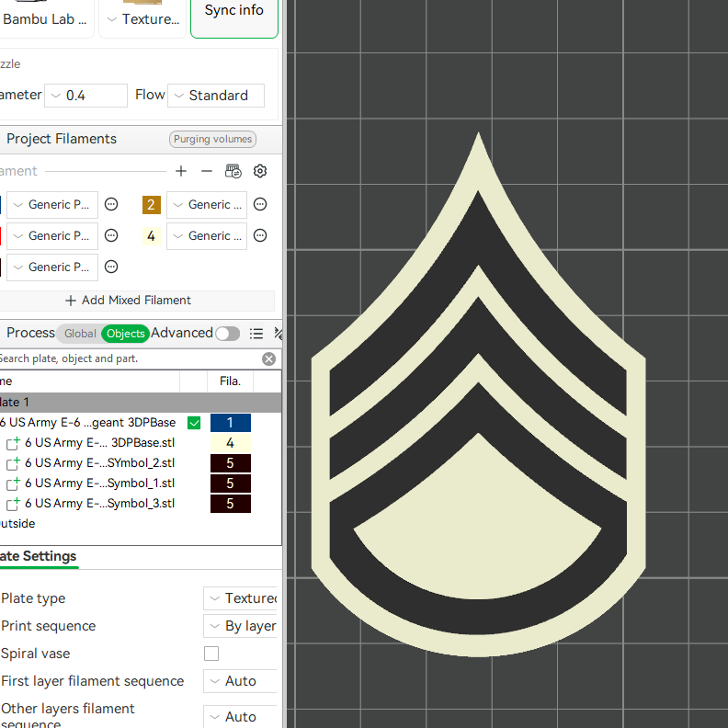Open the Flow Standard dropdown
The width and height of the screenshot is (728, 728).
[216, 96]
